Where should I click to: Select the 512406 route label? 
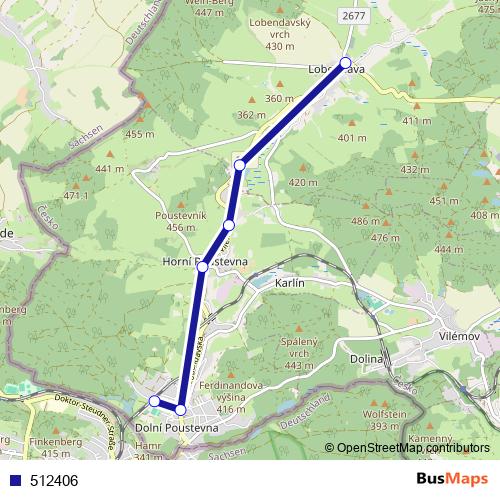(x=54, y=481)
